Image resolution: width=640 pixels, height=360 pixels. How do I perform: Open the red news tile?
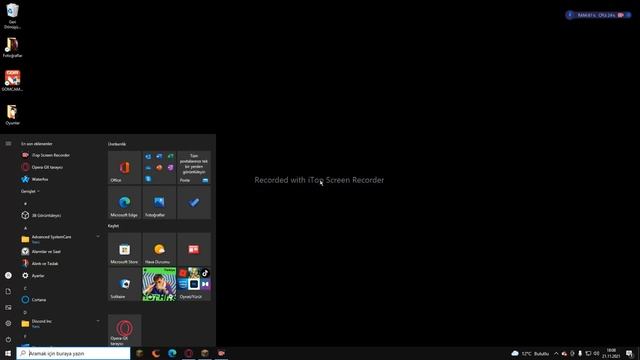[x=194, y=249]
